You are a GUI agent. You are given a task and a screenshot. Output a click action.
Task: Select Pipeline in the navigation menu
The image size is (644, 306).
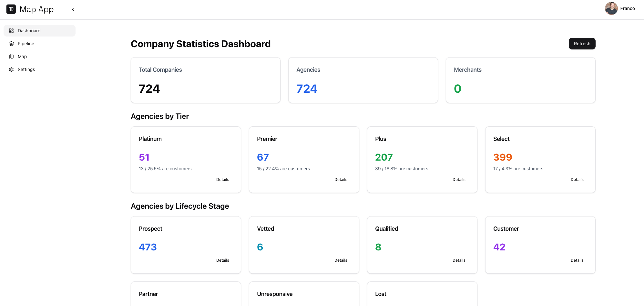pyautogui.click(x=26, y=43)
